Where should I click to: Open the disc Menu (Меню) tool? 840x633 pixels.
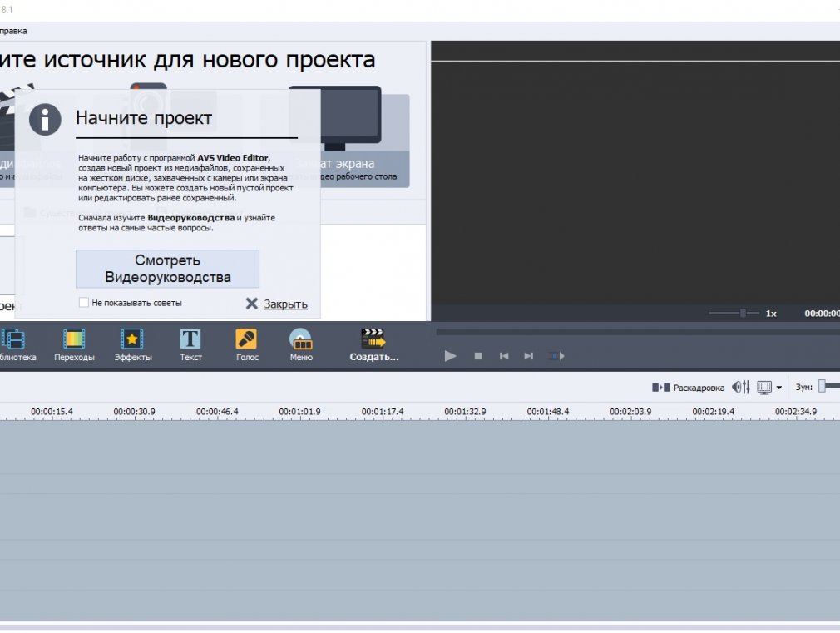coord(301,345)
